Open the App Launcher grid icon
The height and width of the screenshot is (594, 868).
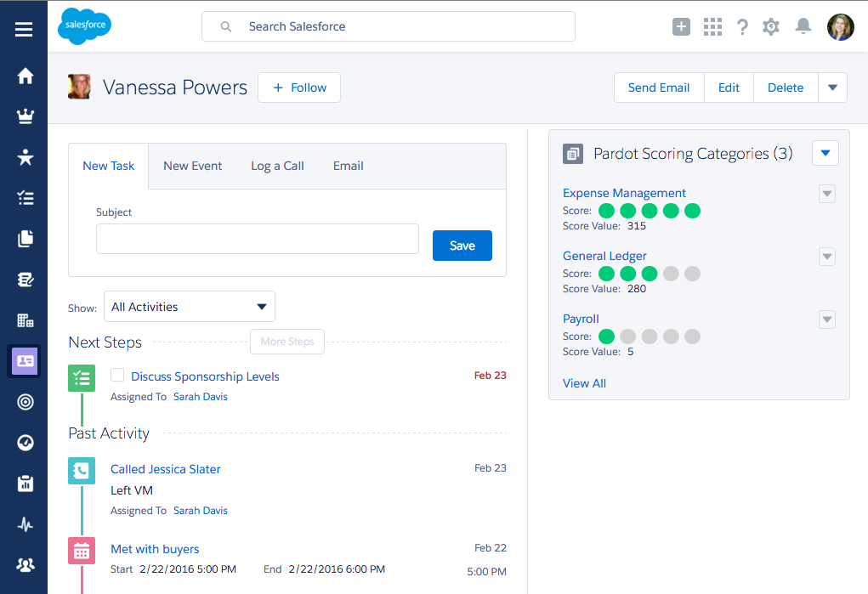coord(712,26)
